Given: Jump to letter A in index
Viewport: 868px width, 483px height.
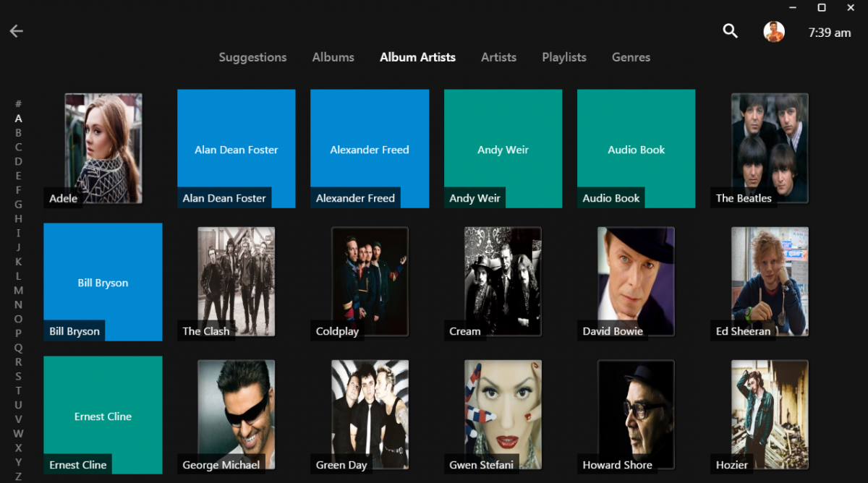Looking at the screenshot, I should pyautogui.click(x=19, y=119).
